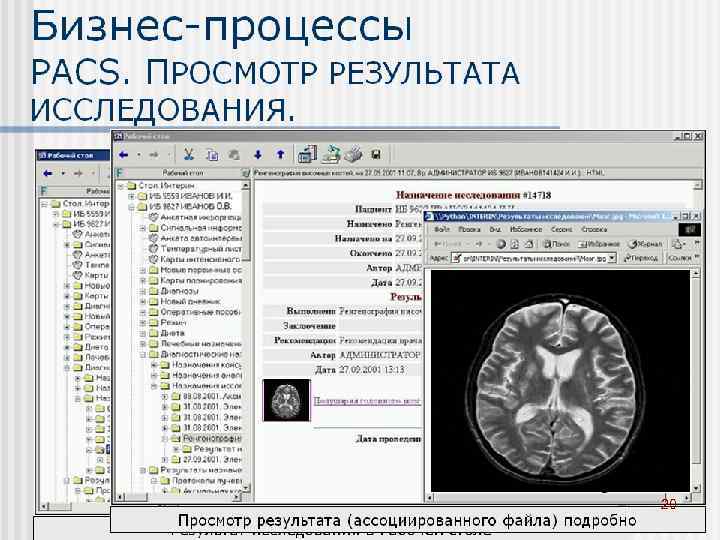Click the refresh icon in browser toolbar
The width and height of the screenshot is (720, 540).
tap(515, 244)
